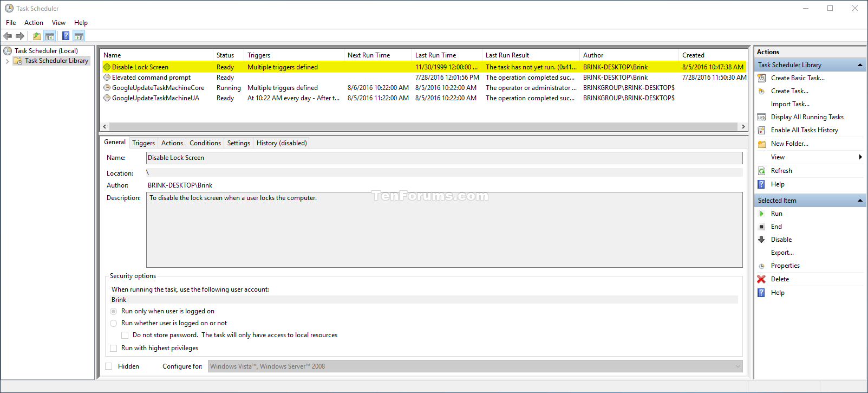
Task: Toggle the Hidden checkbox
Action: pos(109,366)
